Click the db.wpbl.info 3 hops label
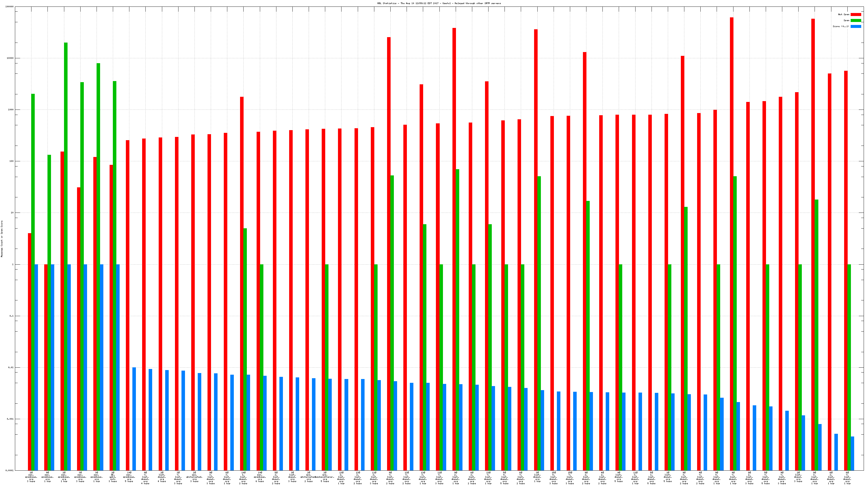 [113, 477]
